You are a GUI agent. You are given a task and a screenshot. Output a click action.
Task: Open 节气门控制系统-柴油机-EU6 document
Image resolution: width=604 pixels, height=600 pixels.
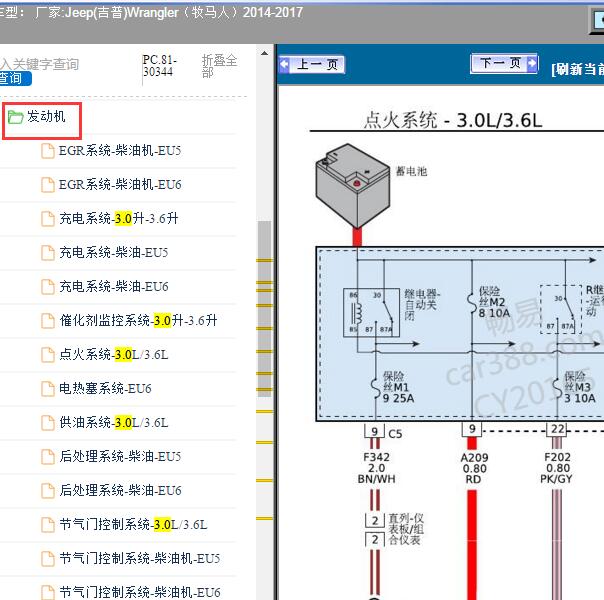point(139,592)
